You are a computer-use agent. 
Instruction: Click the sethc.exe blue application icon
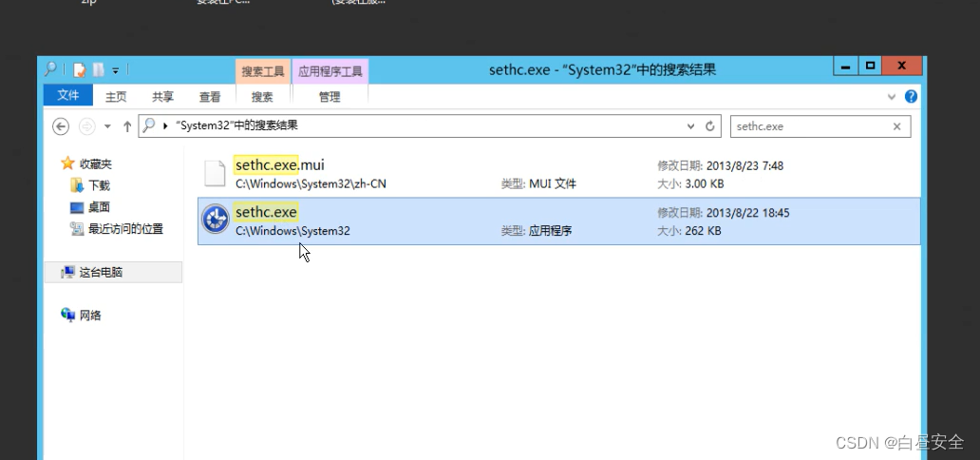(215, 220)
